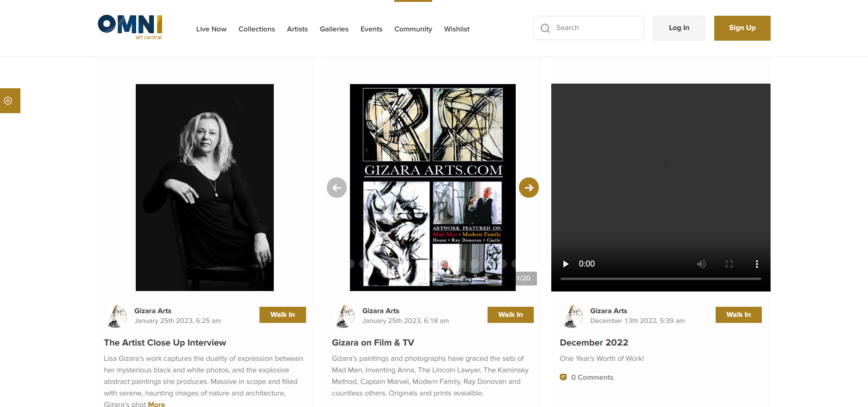Click the gold Sign Up button

pos(742,28)
